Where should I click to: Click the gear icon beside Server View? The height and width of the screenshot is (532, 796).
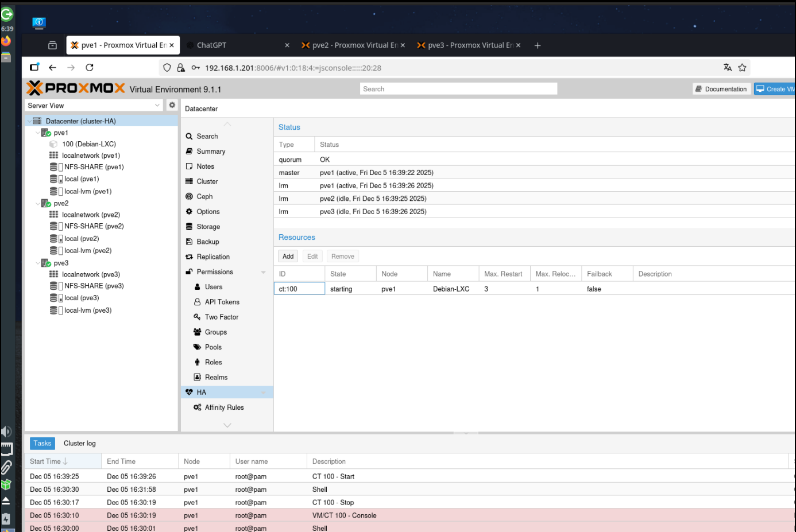(171, 105)
